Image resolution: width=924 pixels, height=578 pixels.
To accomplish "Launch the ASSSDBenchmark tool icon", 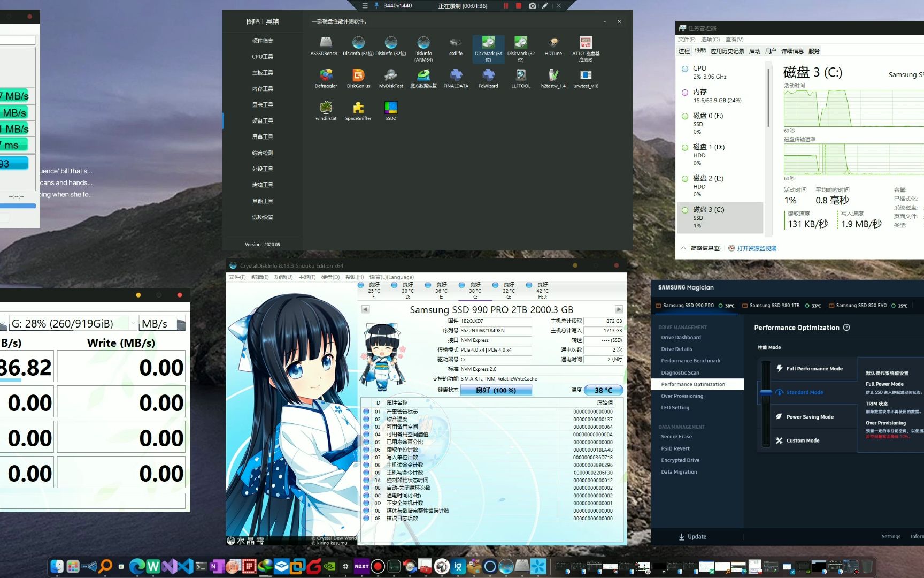I will [x=326, y=46].
